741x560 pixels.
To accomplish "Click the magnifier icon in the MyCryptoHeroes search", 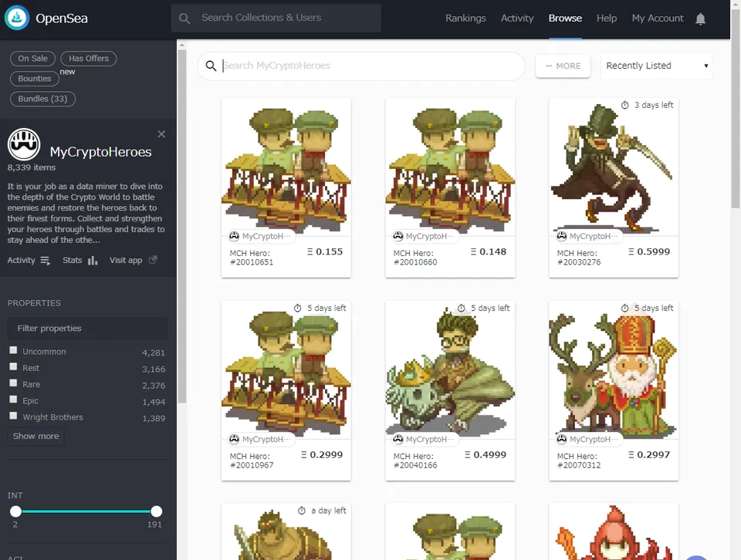I will pyautogui.click(x=211, y=66).
